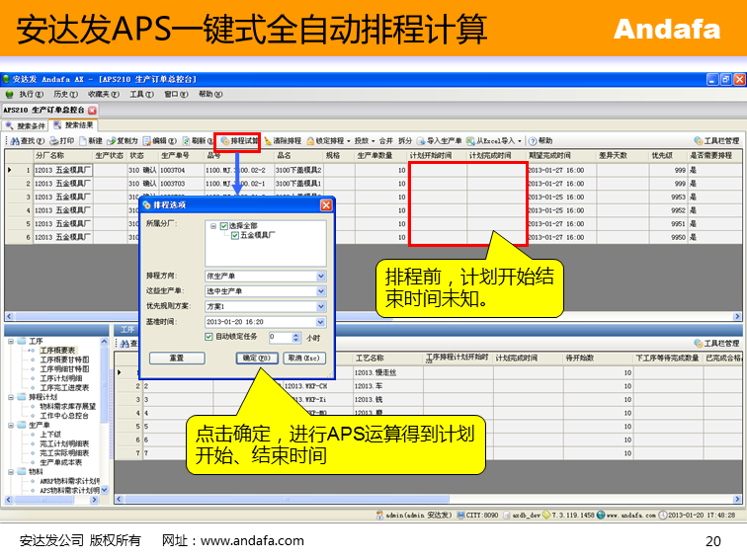Toggle the 选择全部 checkbox

224,226
